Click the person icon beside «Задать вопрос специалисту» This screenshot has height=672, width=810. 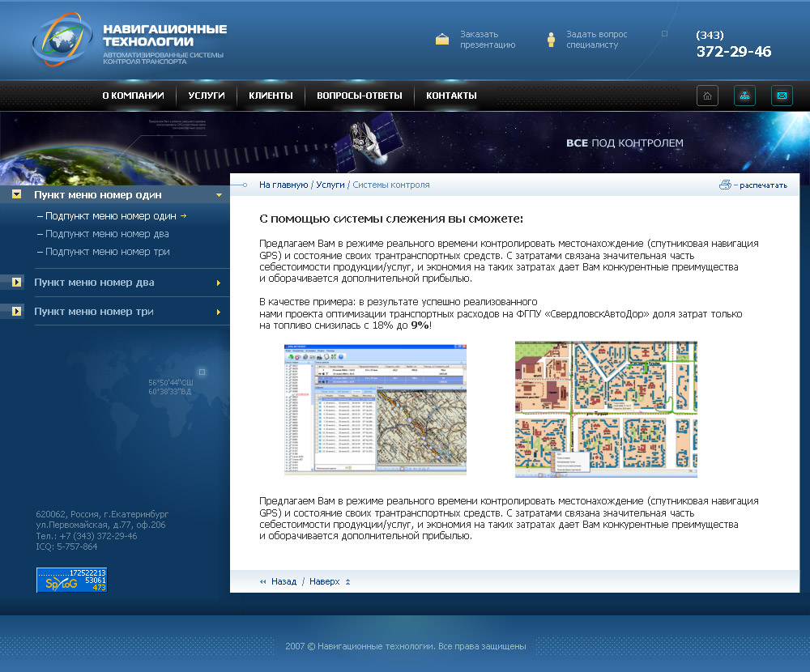click(x=552, y=38)
